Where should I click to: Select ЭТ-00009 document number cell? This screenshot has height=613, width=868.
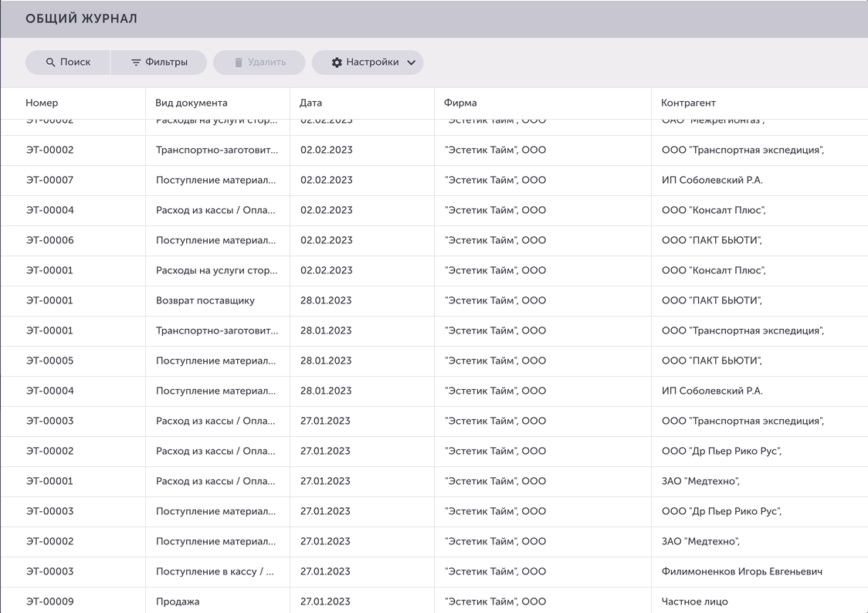[x=50, y=602]
